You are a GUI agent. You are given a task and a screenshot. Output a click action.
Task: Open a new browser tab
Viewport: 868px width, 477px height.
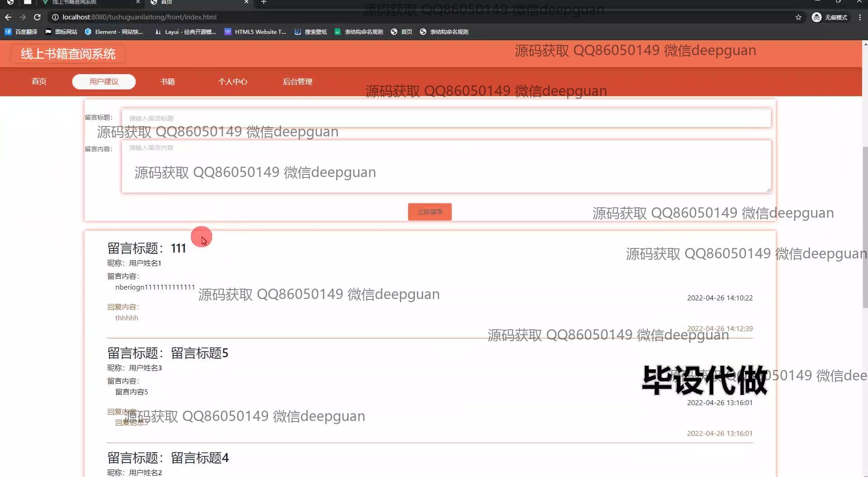coord(264,2)
